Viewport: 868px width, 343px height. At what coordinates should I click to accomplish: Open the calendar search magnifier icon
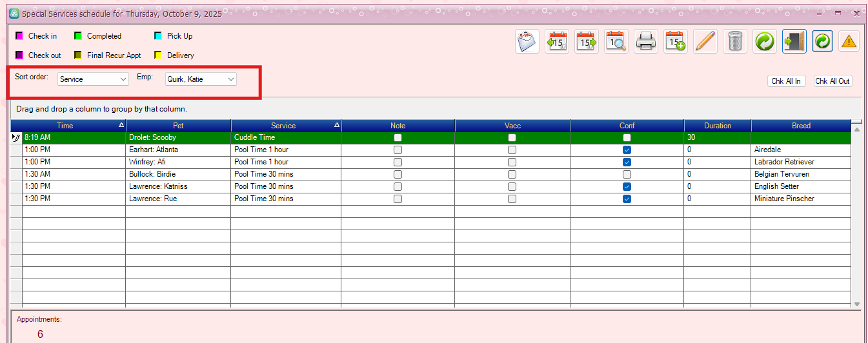tap(616, 42)
